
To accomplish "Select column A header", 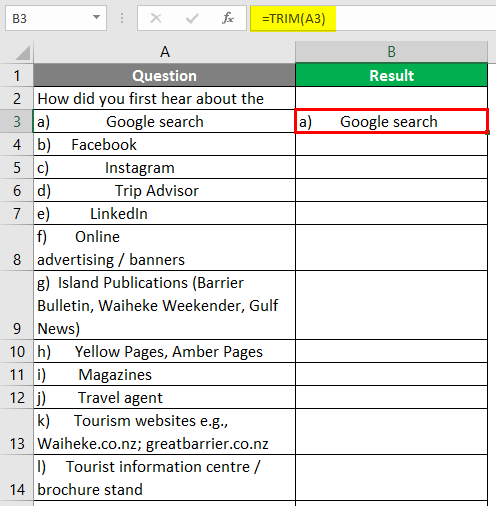I will click(x=164, y=52).
